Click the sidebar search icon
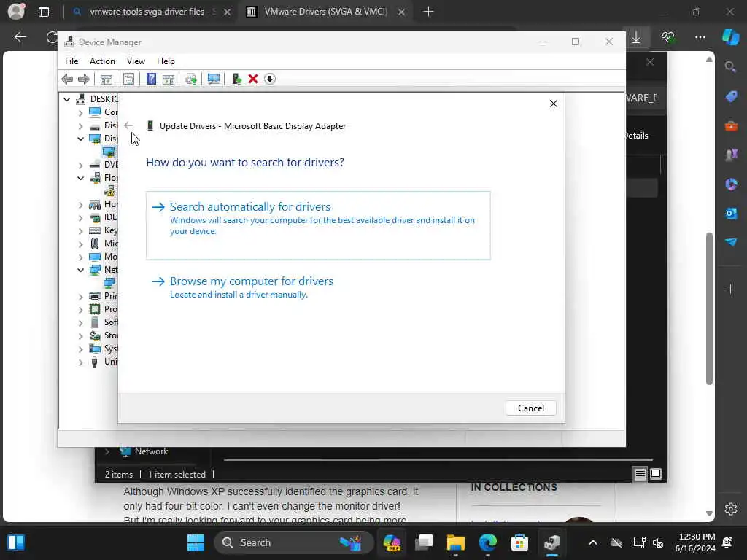 click(x=731, y=67)
